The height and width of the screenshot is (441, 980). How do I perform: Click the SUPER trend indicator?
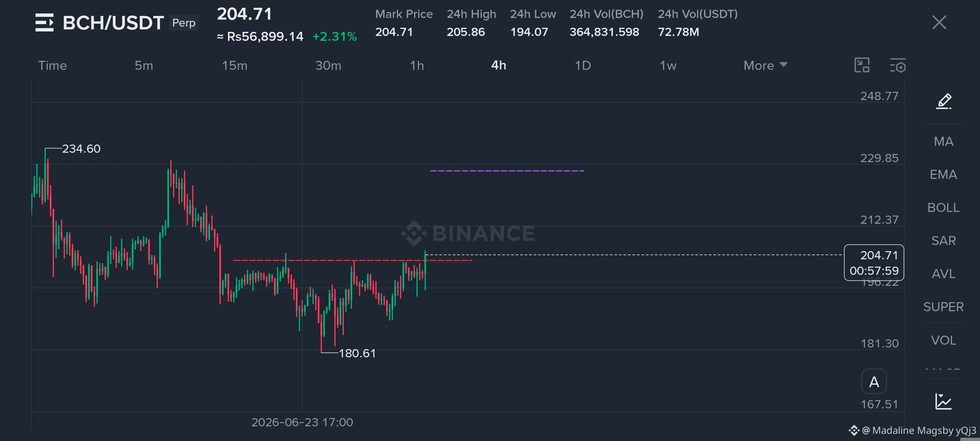click(x=943, y=307)
